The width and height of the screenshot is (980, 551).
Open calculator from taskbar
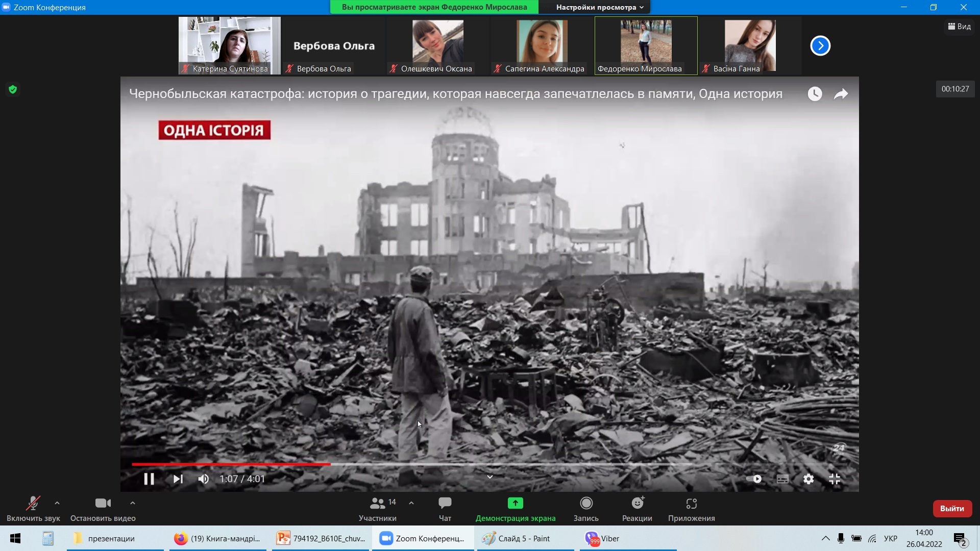pyautogui.click(x=48, y=538)
